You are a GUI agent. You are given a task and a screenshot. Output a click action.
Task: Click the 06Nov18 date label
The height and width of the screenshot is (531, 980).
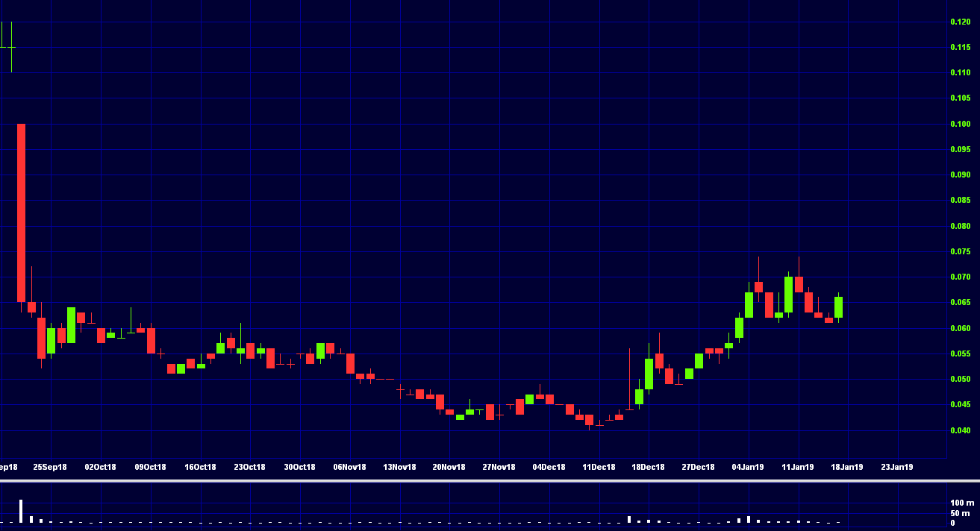point(350,467)
